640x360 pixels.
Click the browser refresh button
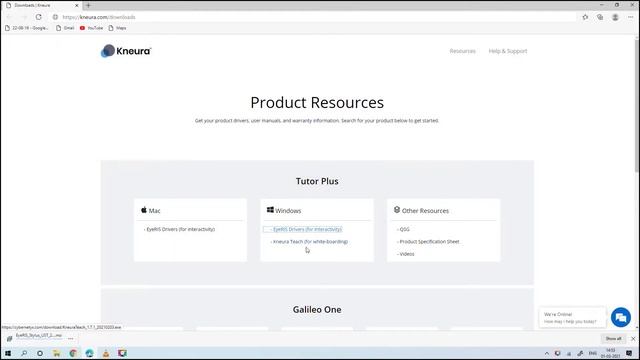[38, 17]
